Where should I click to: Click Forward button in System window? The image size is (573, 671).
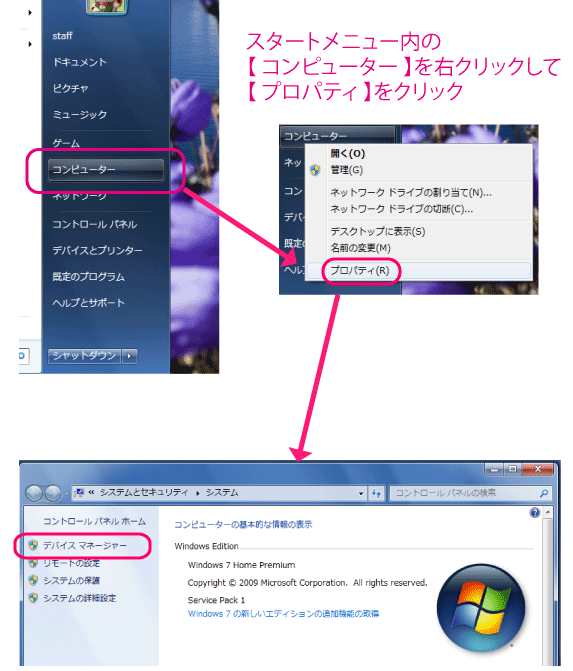[x=53, y=493]
